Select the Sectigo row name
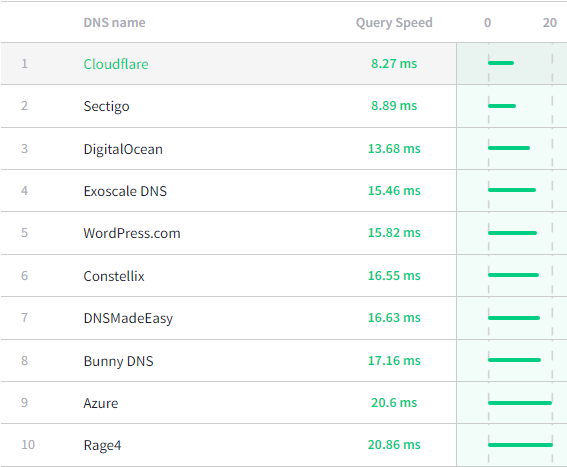The image size is (567, 467). (106, 106)
